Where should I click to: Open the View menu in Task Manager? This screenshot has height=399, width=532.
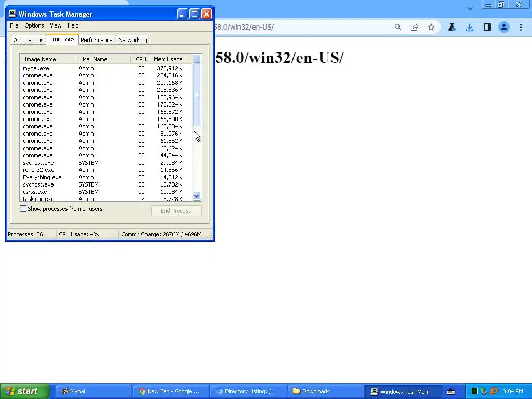click(x=56, y=25)
